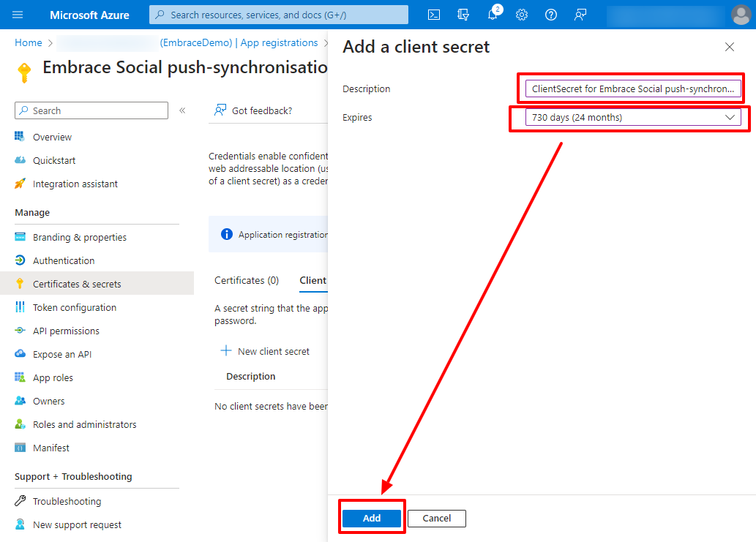Viewport: 756px width, 542px height.
Task: Click the top search resources bar
Action: point(279,15)
